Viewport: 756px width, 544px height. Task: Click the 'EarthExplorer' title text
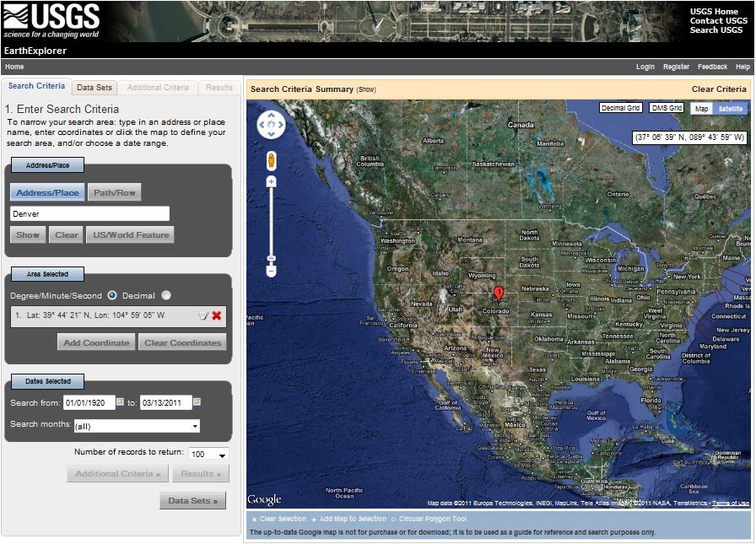click(35, 51)
